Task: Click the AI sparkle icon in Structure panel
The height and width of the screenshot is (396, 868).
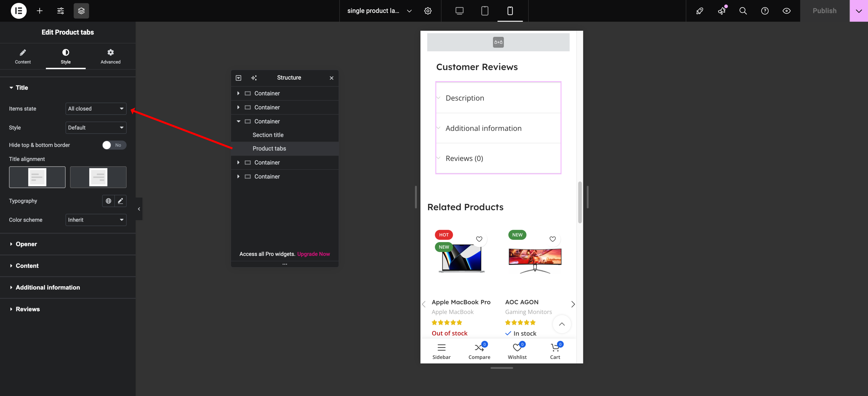Action: coord(254,78)
